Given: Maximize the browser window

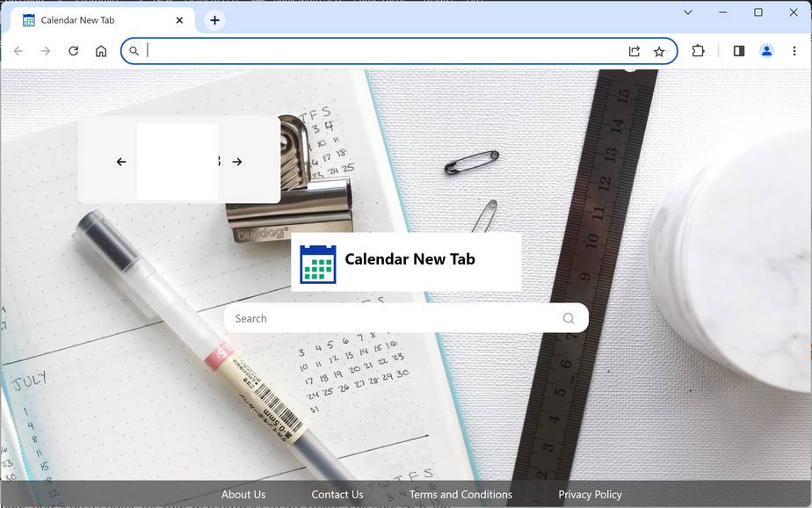Looking at the screenshot, I should coord(758,12).
